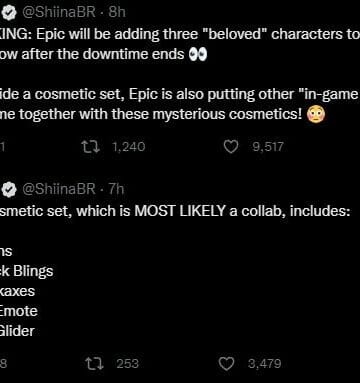
Task: Click the retweet icon beside 1,240
Action: pyautogui.click(x=90, y=146)
